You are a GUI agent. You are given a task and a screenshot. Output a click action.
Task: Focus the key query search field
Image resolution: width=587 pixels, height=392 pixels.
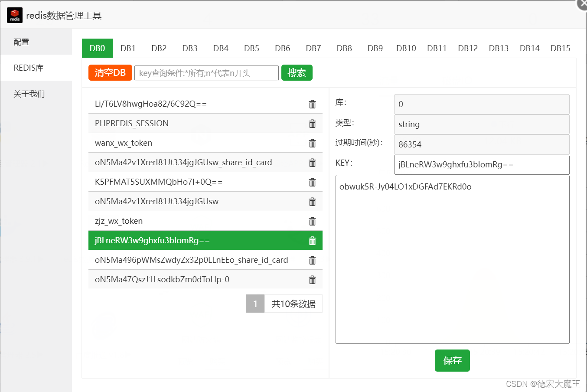pyautogui.click(x=206, y=73)
